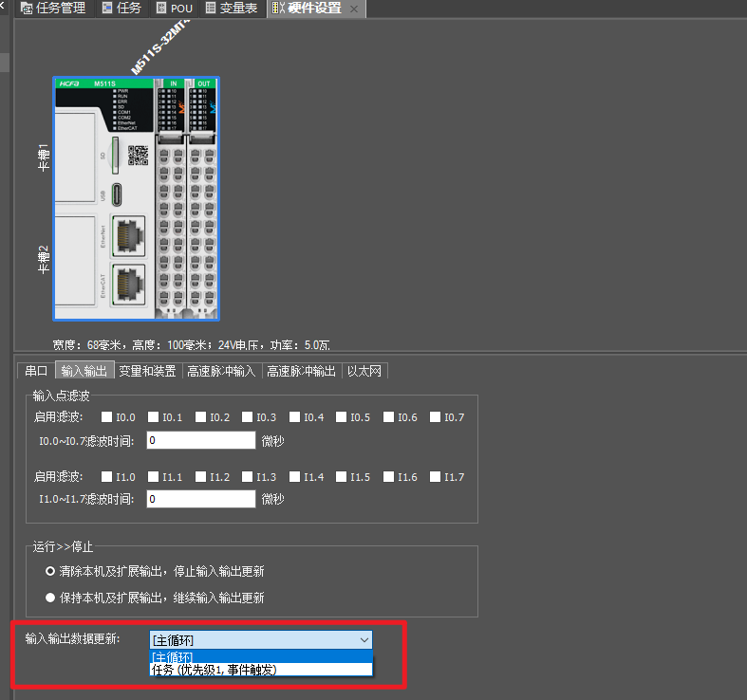The width and height of the screenshot is (747, 700).
Task: Collapse the 输入输出数据更新 dropdown
Action: 364,640
